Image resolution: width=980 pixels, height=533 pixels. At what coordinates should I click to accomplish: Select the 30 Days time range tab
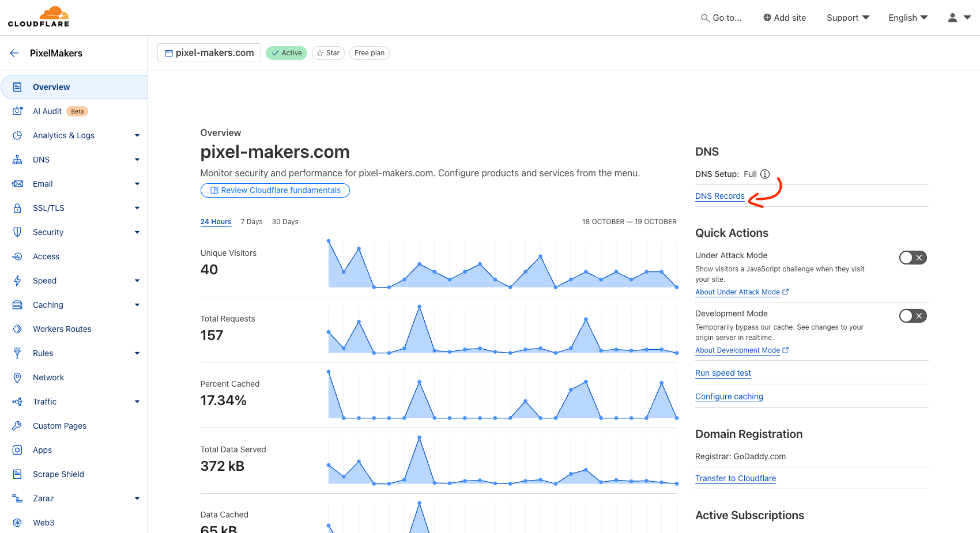(x=285, y=222)
